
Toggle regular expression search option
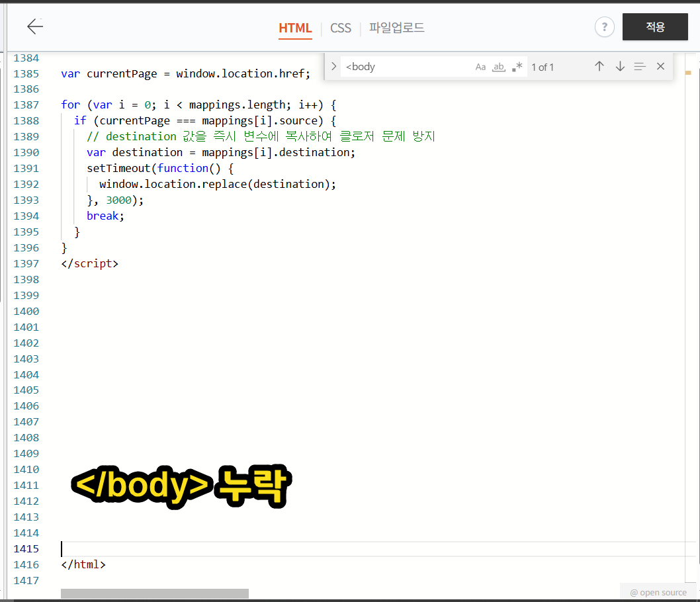tap(517, 67)
